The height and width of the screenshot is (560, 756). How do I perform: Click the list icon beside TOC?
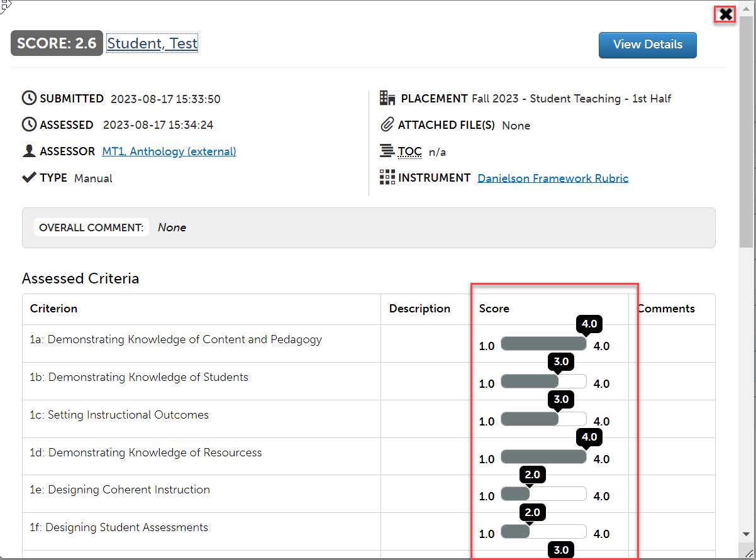coord(387,151)
